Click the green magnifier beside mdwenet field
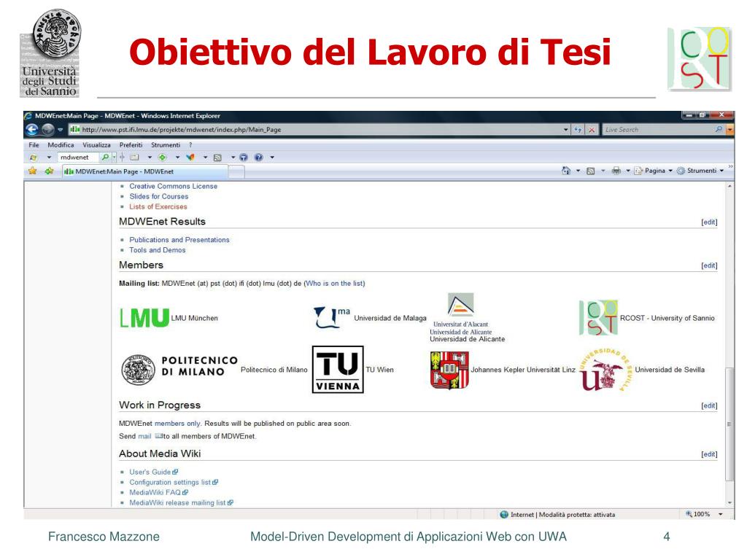 (105, 157)
